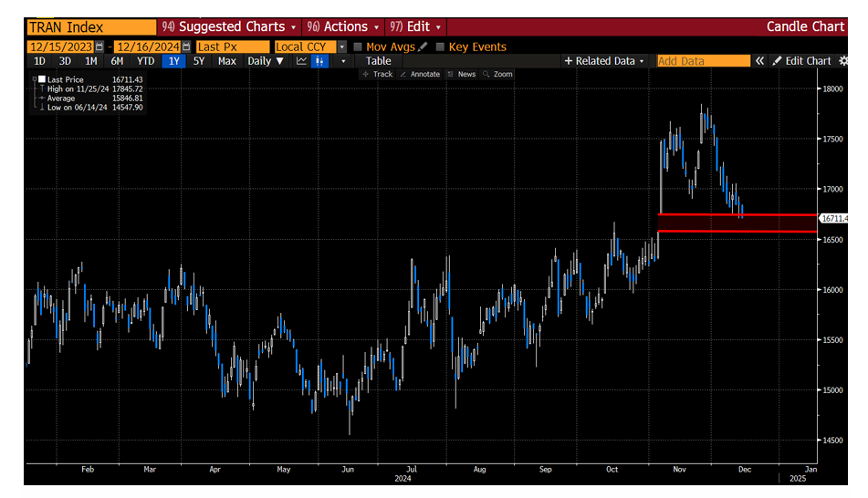Viewport: 868px width, 498px height.
Task: Open the start date calendar picker
Action: 99,47
